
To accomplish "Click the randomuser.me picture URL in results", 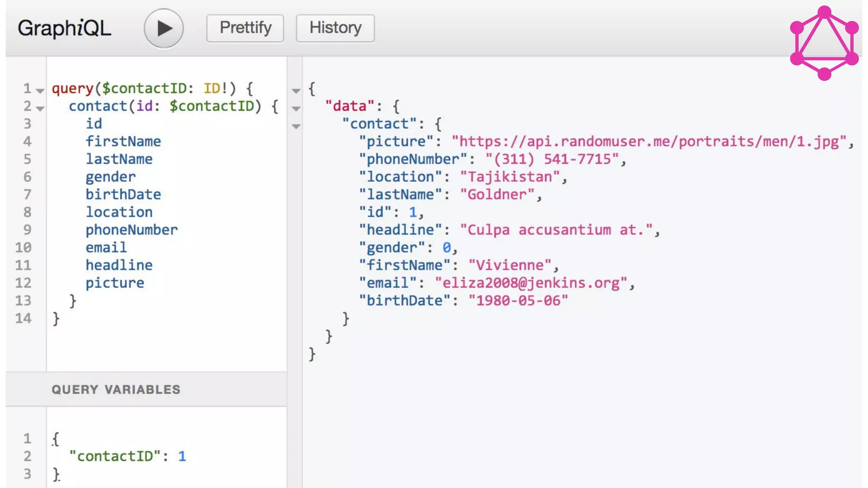I will click(648, 141).
